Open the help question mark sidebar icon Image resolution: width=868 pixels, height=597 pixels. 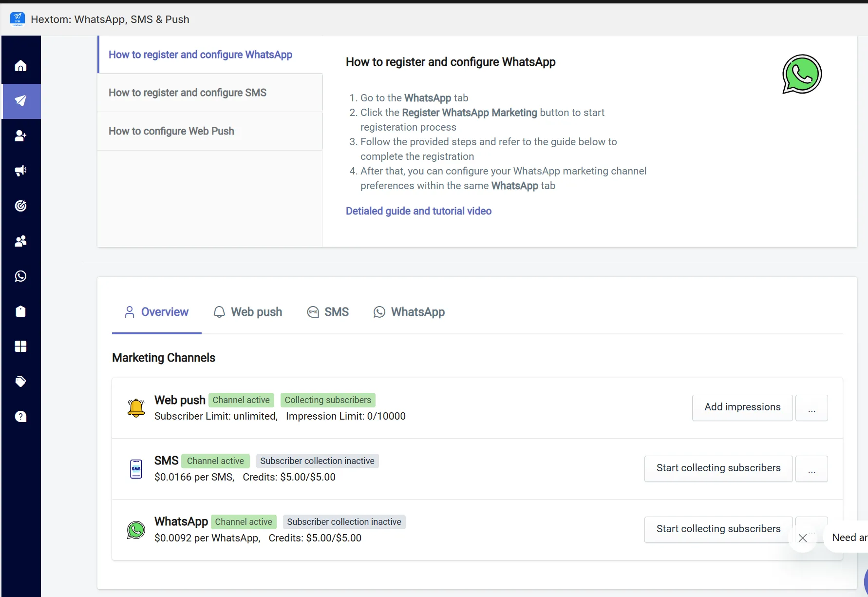click(x=20, y=417)
